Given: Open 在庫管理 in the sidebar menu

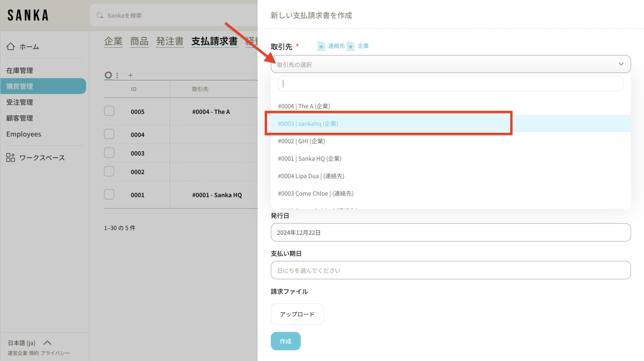Looking at the screenshot, I should [x=19, y=70].
